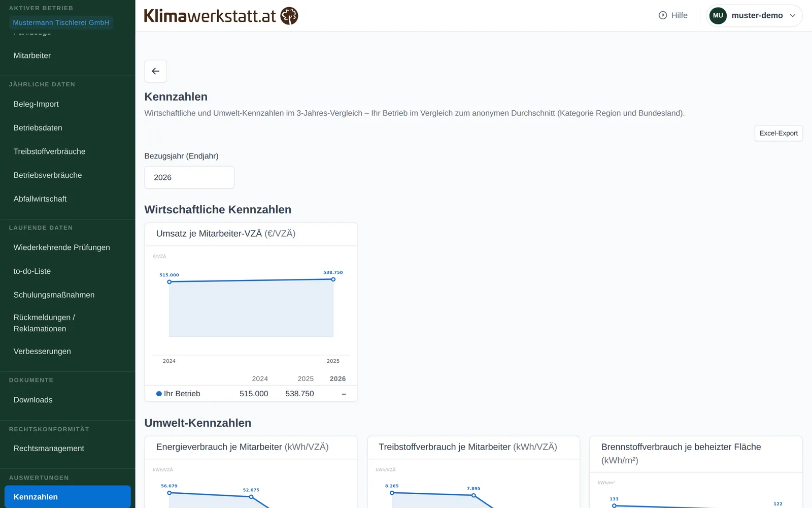
Task: Click the Bezugsjahr 2026 field
Action: [189, 177]
